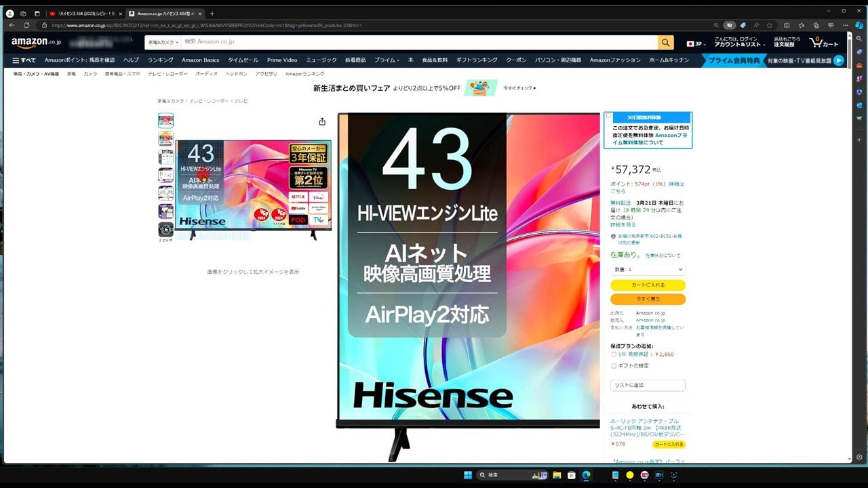Viewport: 868px width, 488px height.
Task: Click the split screen icon in browser toolbar
Action: (787, 25)
